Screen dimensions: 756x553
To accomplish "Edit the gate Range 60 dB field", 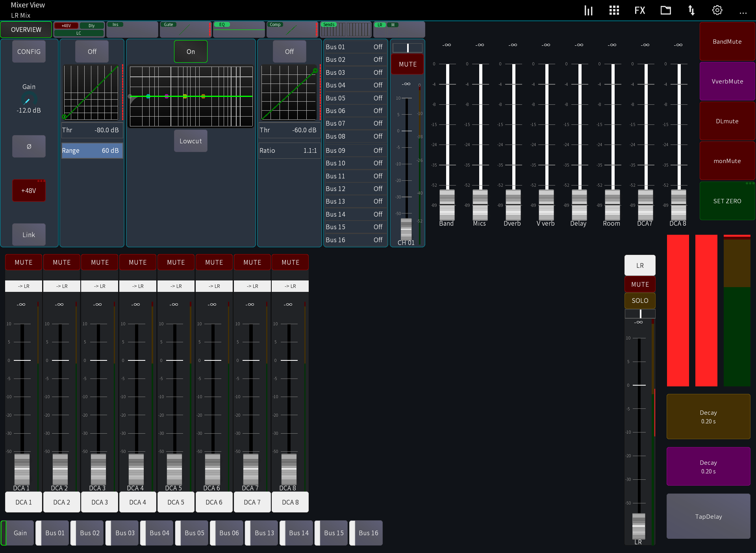I will tap(92, 150).
